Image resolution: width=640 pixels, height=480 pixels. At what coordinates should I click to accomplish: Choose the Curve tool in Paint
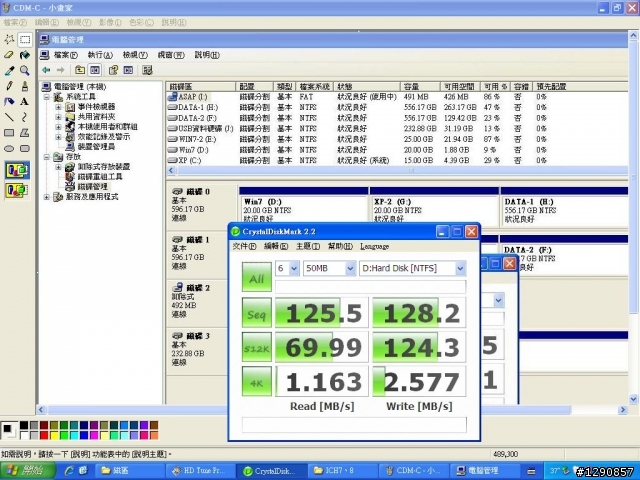pyautogui.click(x=25, y=117)
